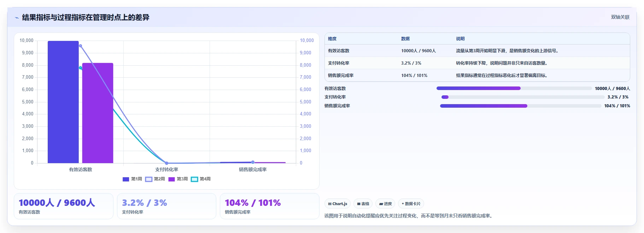Image resolution: width=644 pixels, height=233 pixels.
Task: Open the large 10000人 / 9600人 KPI card
Action: pyautogui.click(x=64, y=206)
